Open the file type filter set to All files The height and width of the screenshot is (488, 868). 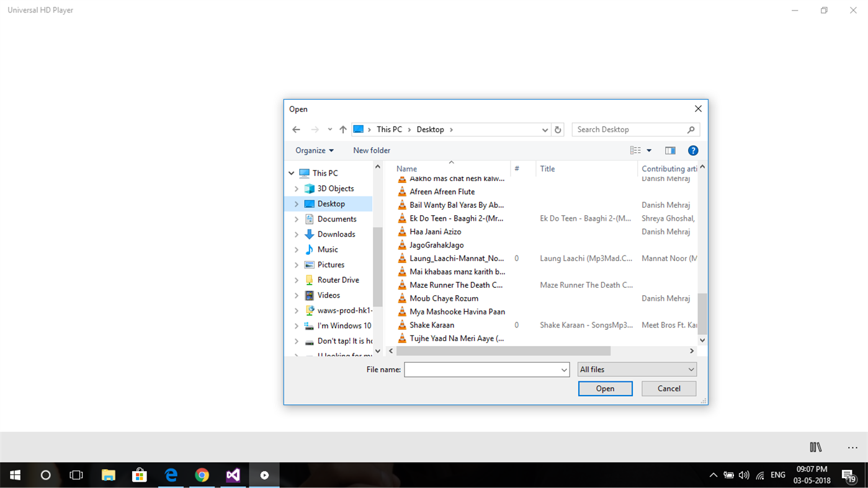pos(637,369)
